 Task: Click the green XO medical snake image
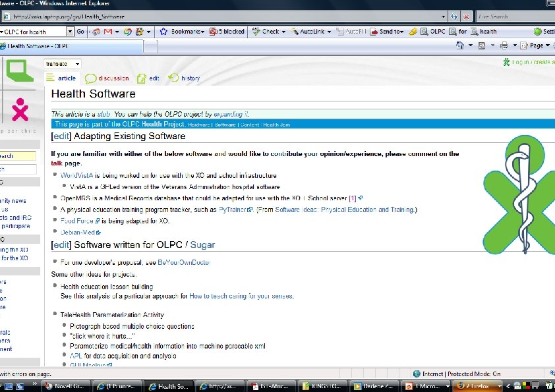click(519, 194)
